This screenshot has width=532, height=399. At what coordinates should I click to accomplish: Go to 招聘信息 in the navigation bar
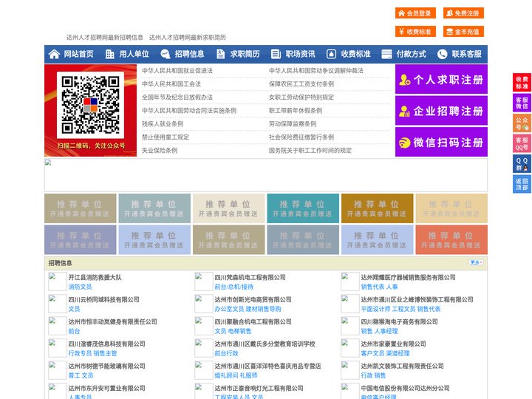pyautogui.click(x=189, y=54)
